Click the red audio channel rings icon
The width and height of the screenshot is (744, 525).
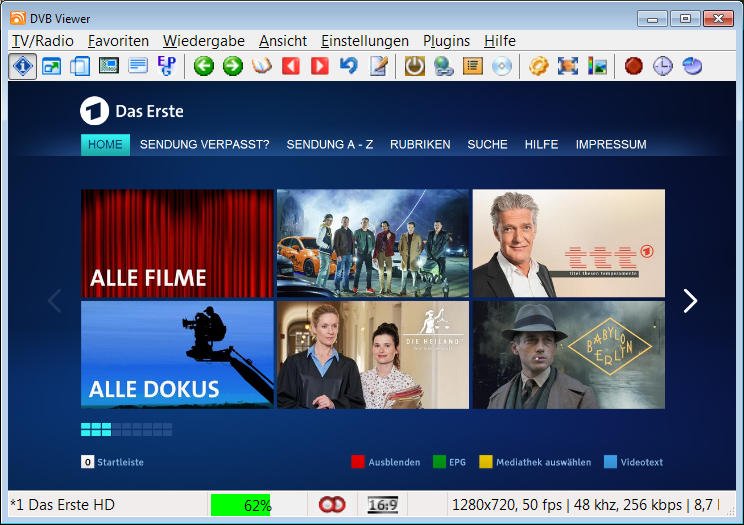(332, 505)
